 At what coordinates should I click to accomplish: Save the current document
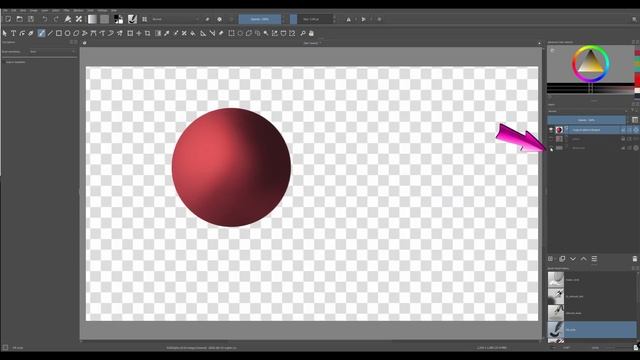pyautogui.click(x=31, y=19)
